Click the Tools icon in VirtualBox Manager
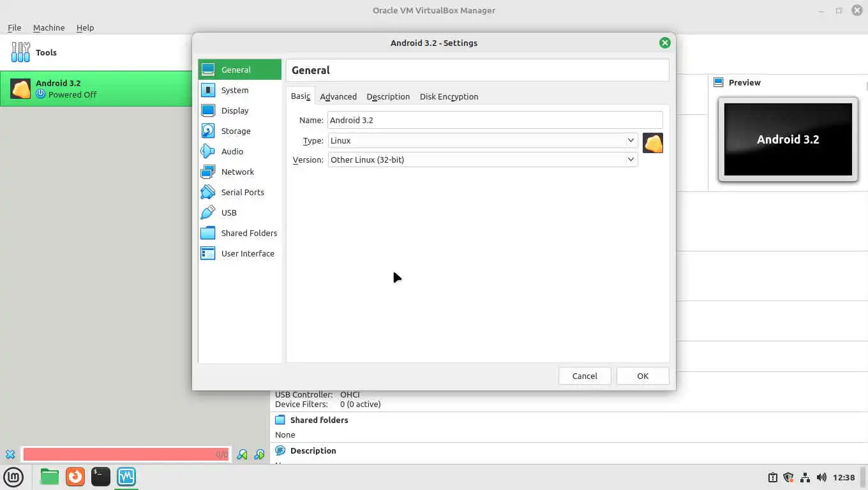Image resolution: width=868 pixels, height=490 pixels. coord(20,52)
